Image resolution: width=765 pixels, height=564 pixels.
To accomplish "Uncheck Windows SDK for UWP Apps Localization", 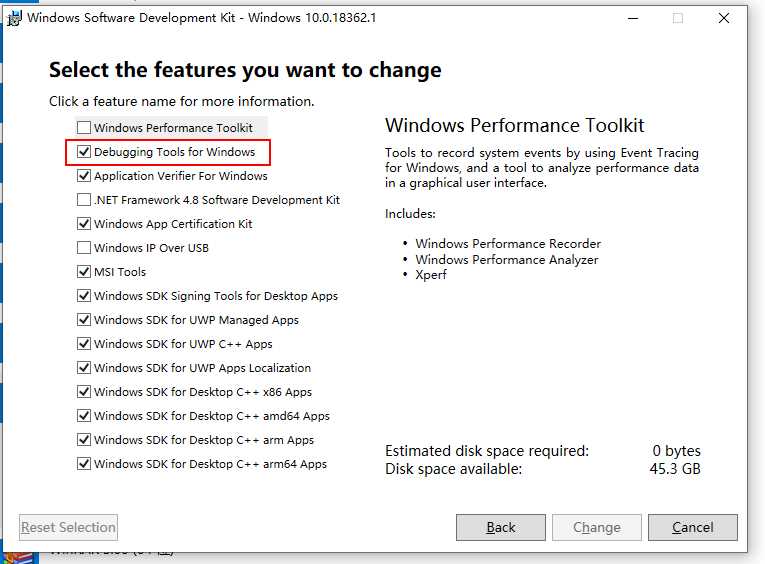I will coord(84,367).
